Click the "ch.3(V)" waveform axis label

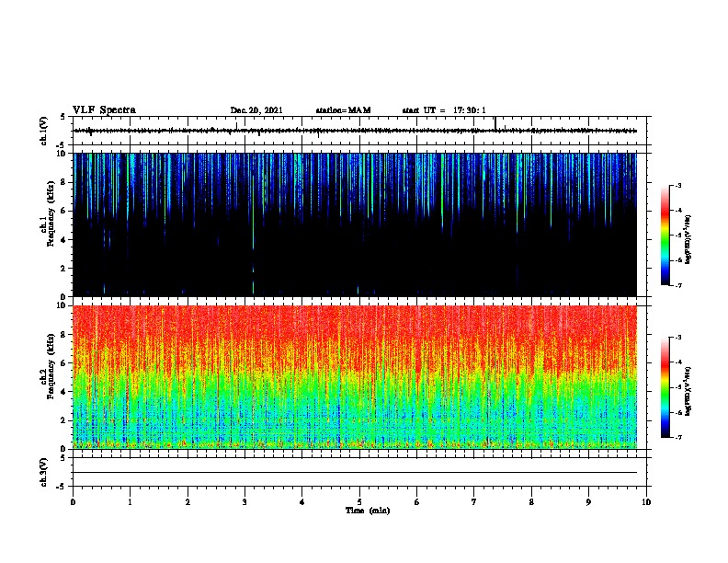pyautogui.click(x=44, y=472)
